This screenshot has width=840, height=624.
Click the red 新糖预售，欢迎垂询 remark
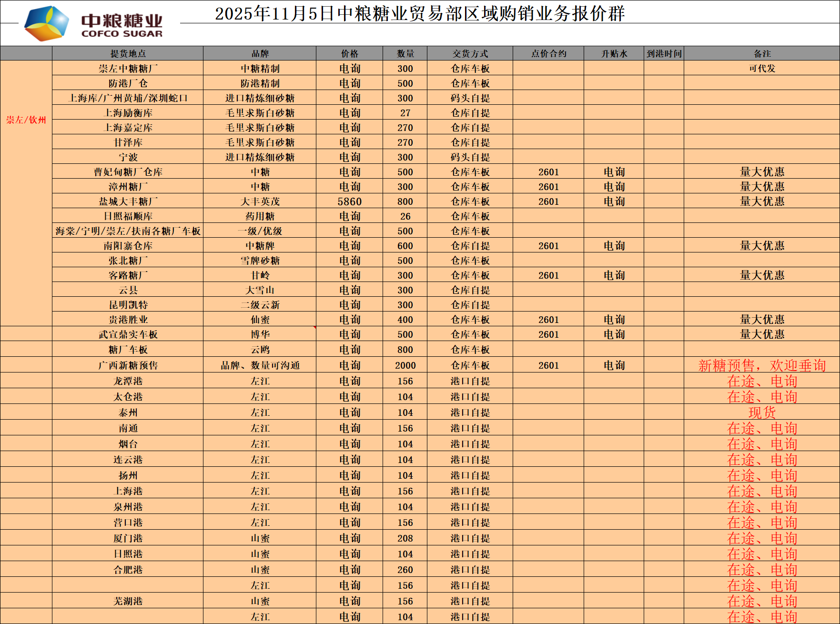coord(762,365)
